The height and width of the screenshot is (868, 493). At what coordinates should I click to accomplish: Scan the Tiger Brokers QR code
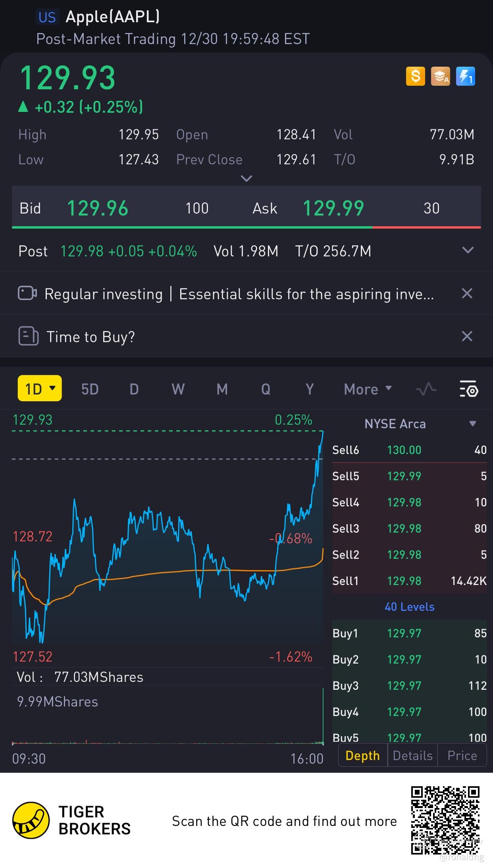coord(445,820)
